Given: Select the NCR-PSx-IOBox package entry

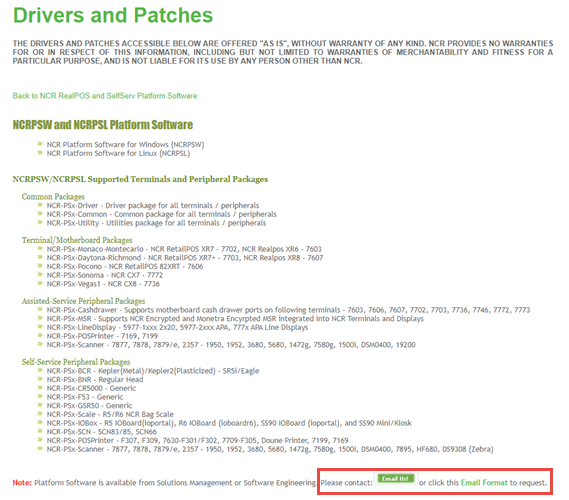Looking at the screenshot, I should tap(229, 423).
